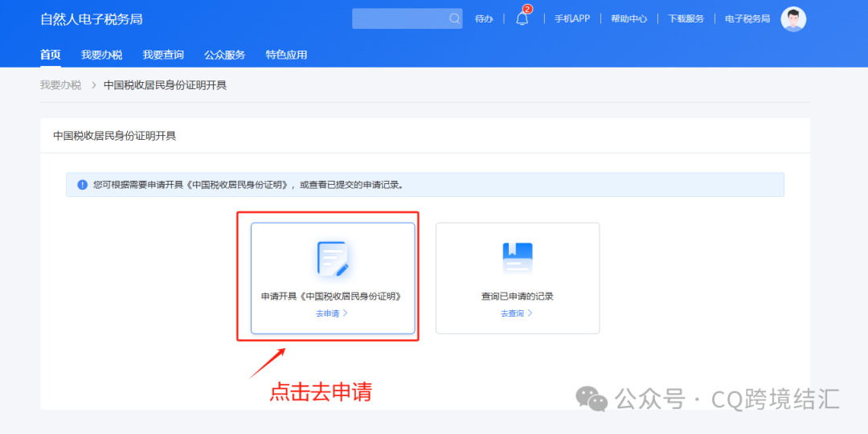Click the blue info icon in notice bar
The image size is (868, 434).
[x=83, y=185]
